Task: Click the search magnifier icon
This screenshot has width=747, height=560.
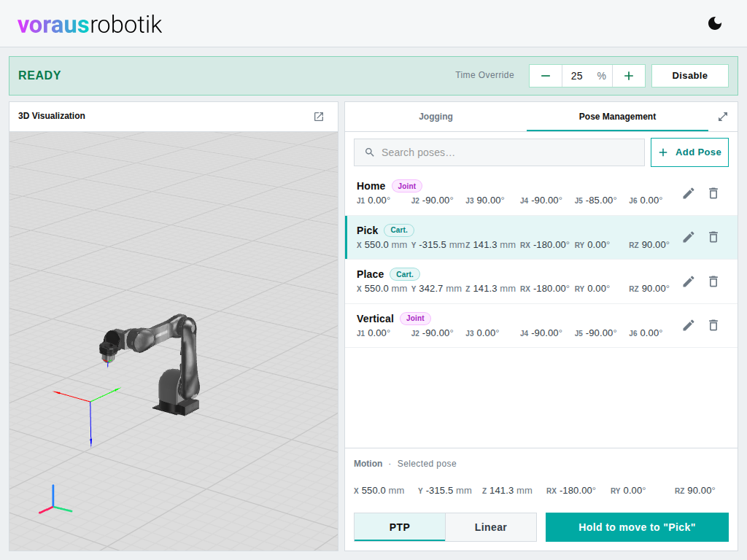Action: (369, 152)
